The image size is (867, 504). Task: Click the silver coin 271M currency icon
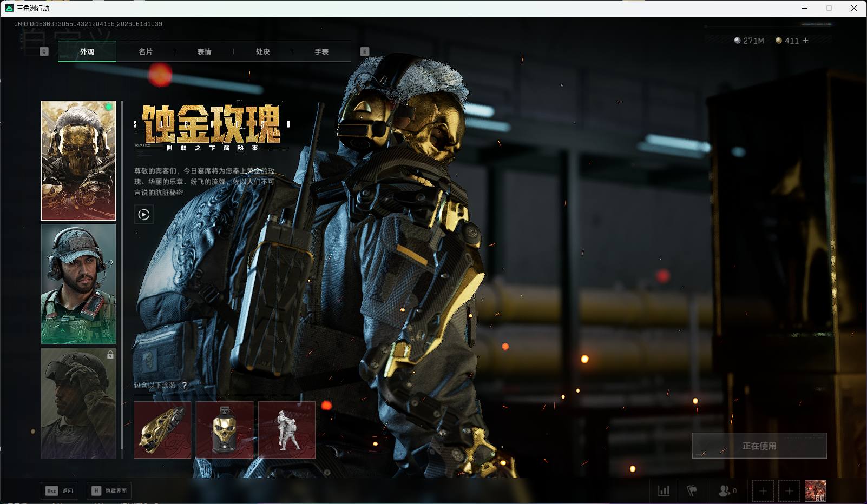pos(737,41)
